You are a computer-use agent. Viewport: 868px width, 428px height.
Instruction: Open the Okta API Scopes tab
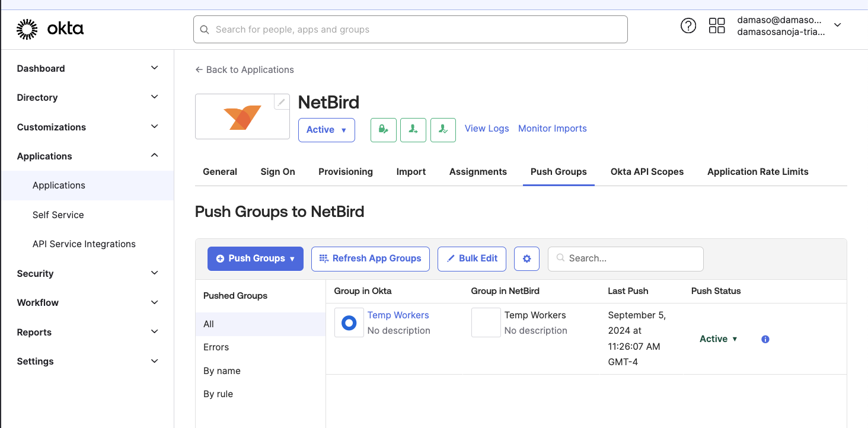coord(647,171)
